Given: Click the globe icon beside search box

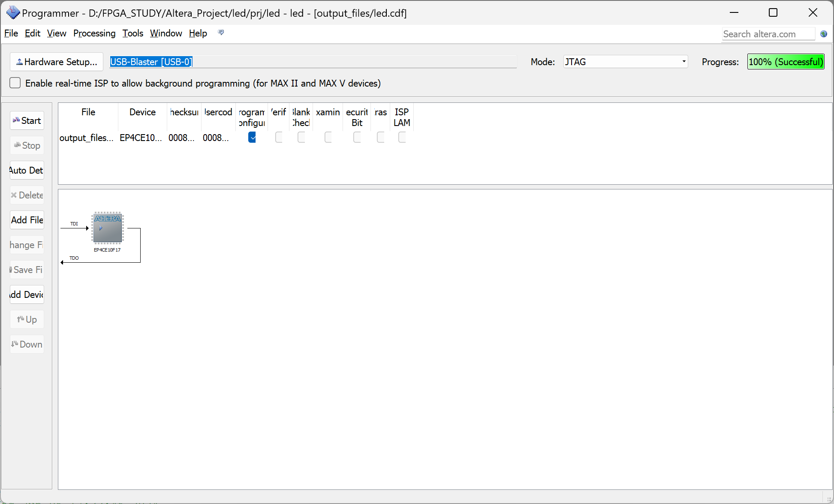Looking at the screenshot, I should click(823, 34).
